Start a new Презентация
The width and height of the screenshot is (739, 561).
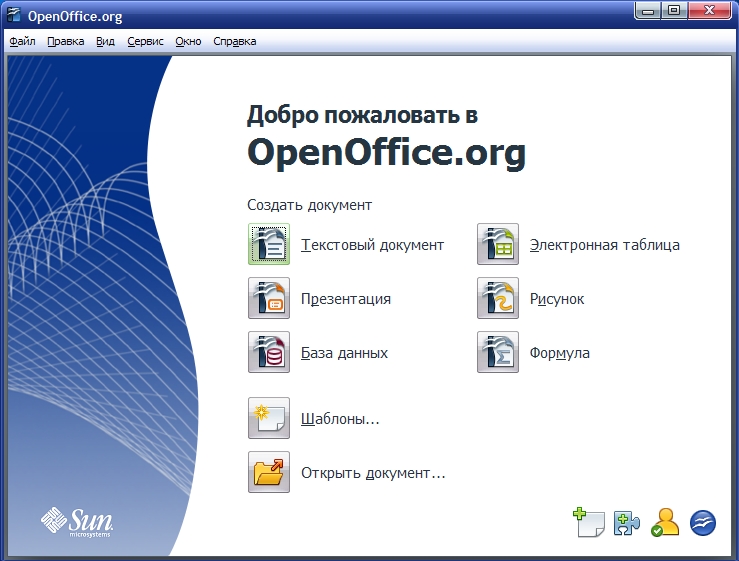click(x=269, y=299)
